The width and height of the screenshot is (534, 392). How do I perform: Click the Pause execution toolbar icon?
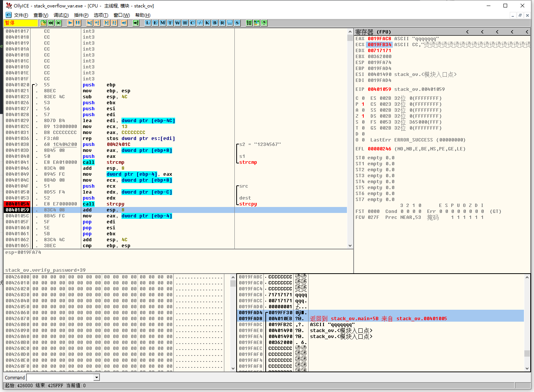pos(78,23)
